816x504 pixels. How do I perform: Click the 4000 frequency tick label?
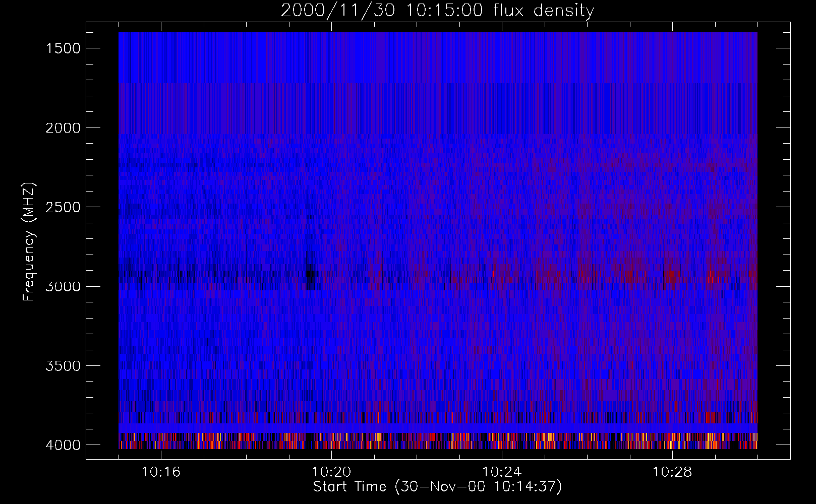[x=63, y=445]
